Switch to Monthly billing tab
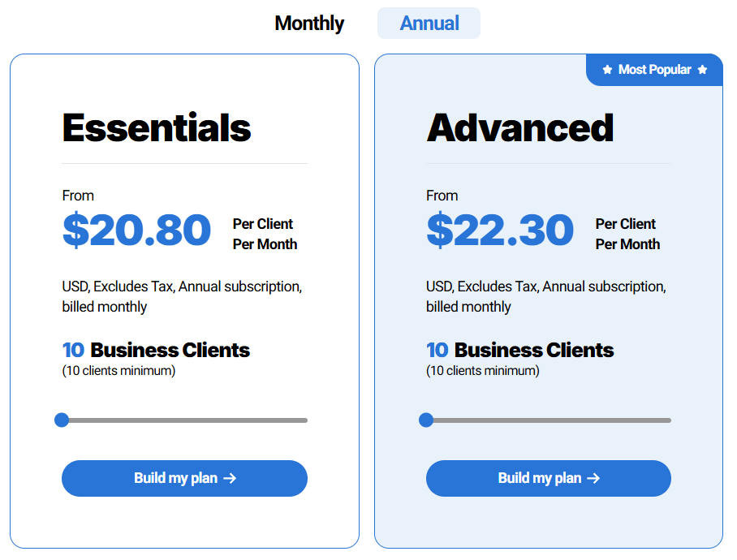The width and height of the screenshot is (737, 560). tap(308, 23)
